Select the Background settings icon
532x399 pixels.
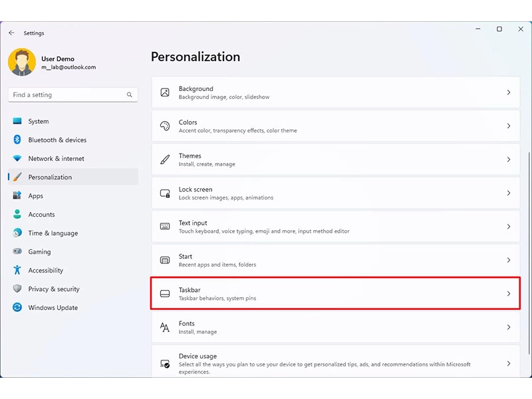coord(164,93)
